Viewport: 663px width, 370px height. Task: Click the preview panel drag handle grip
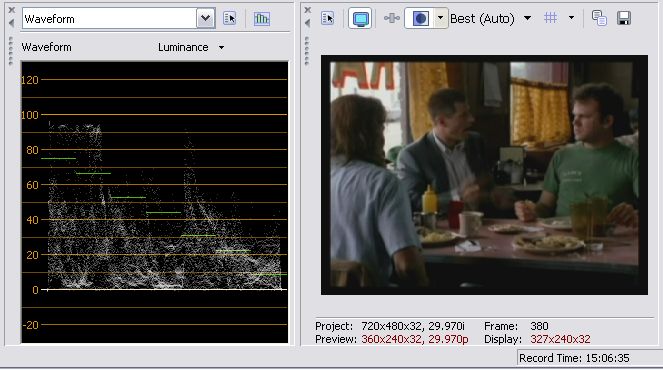pos(307,52)
